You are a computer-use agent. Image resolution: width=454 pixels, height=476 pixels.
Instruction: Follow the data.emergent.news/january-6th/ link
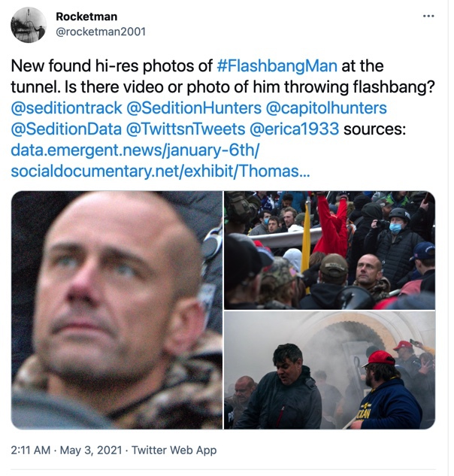[x=135, y=150]
